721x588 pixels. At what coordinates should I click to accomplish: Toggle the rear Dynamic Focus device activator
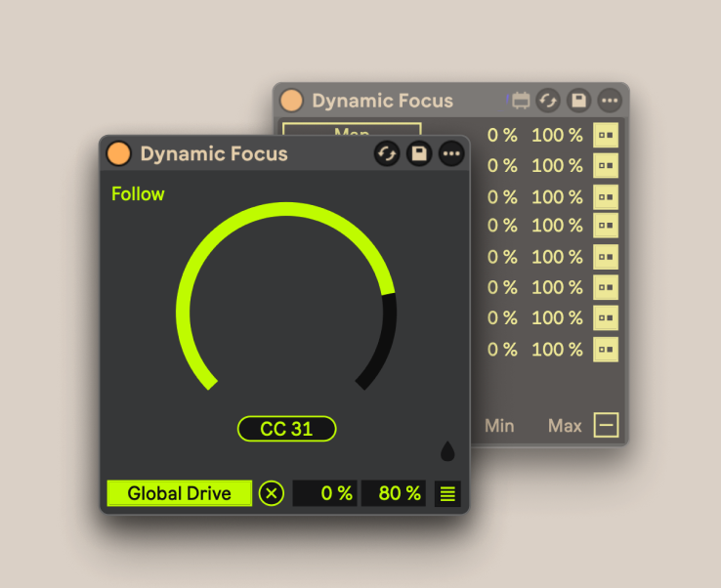click(291, 101)
